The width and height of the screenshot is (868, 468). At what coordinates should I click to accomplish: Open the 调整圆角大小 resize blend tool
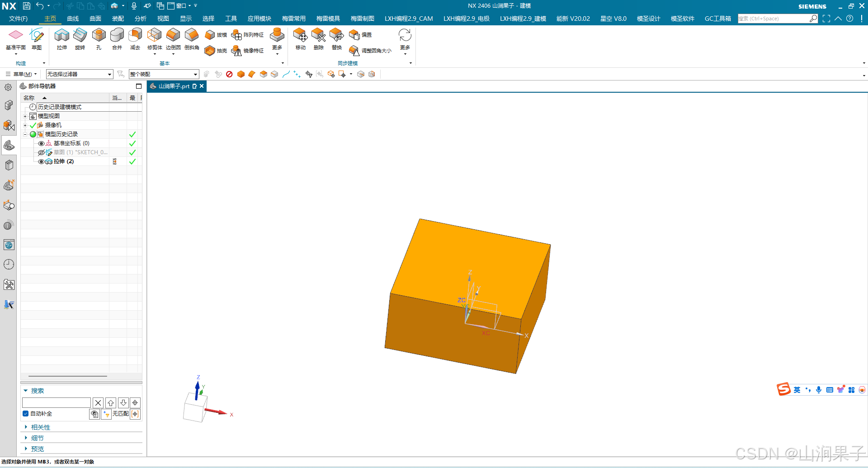pyautogui.click(x=370, y=51)
